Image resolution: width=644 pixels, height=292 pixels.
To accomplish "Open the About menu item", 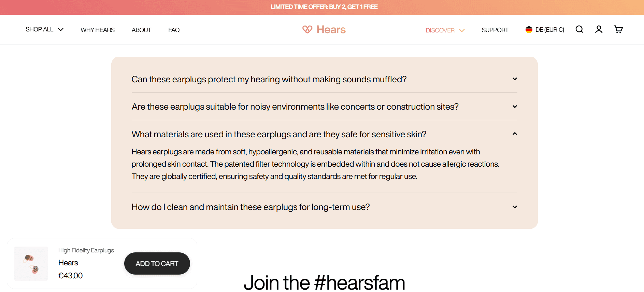I will tap(141, 30).
